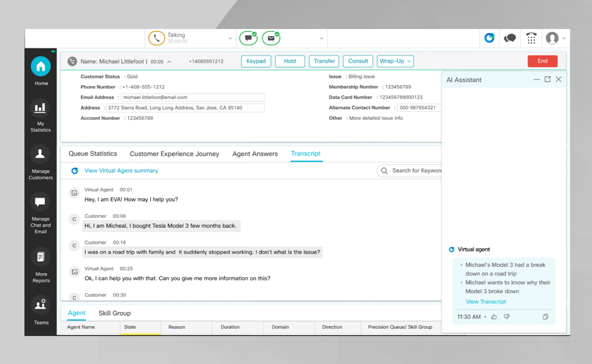Open the Wrap-Up dropdown
Screen dimensions: 592x364
tap(395, 61)
